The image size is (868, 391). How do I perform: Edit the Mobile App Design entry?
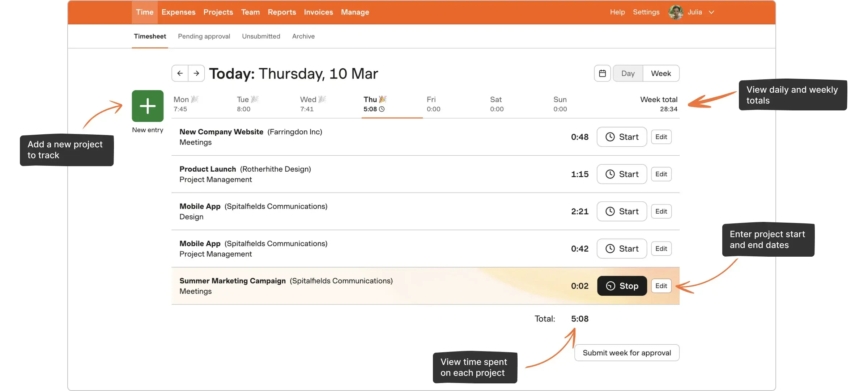661,211
